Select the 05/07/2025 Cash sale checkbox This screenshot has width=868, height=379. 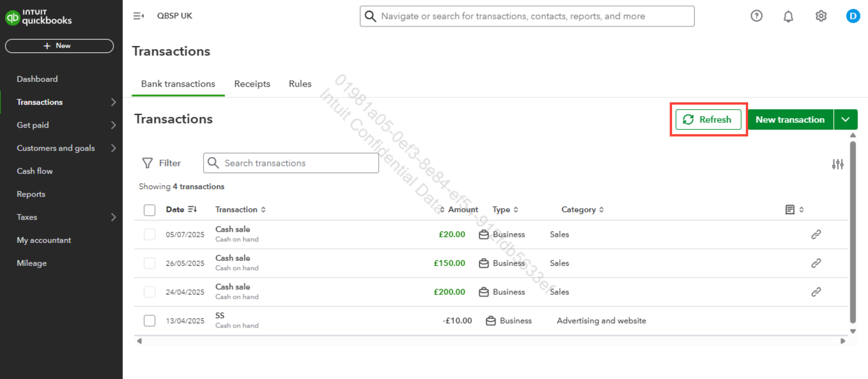coord(149,234)
